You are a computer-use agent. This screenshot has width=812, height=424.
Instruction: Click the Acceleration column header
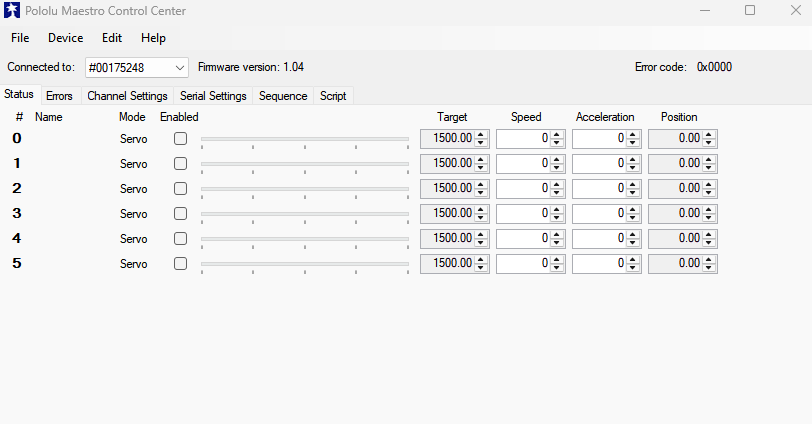pyautogui.click(x=605, y=117)
